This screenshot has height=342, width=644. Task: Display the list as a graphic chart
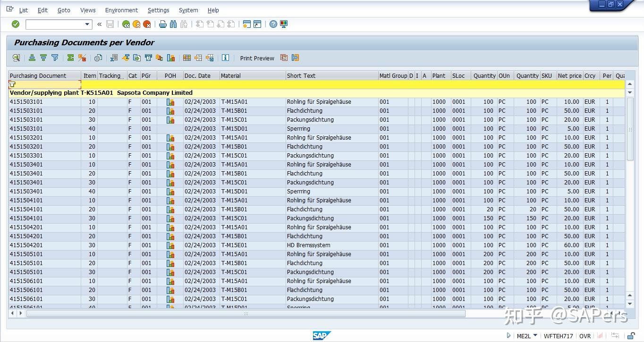pyautogui.click(x=170, y=58)
